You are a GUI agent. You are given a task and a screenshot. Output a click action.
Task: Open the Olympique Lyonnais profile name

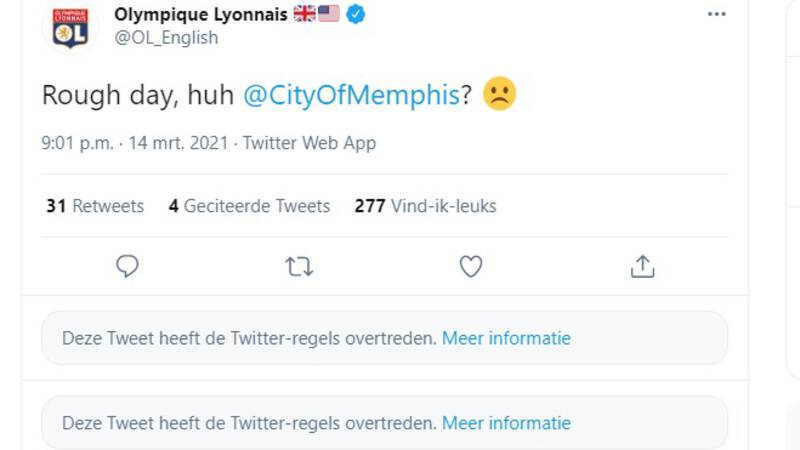coord(201,15)
